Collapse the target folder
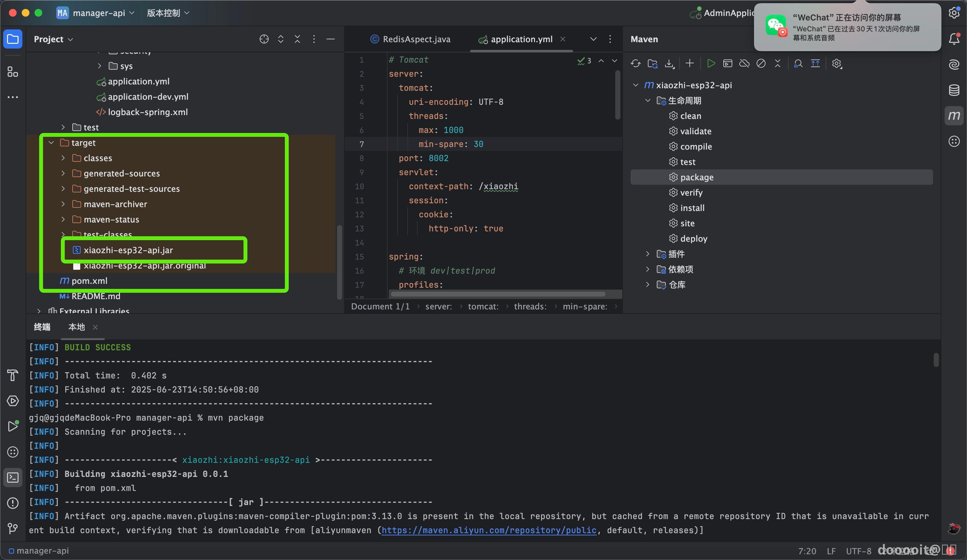This screenshot has height=560, width=967. pos(51,143)
